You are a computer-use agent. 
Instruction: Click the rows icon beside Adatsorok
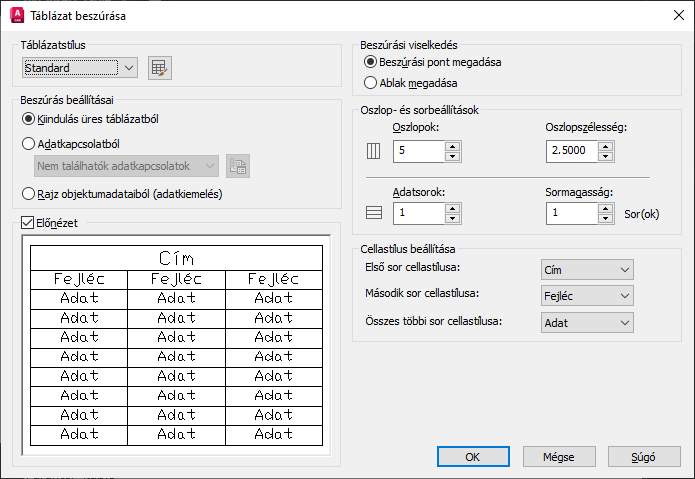(375, 213)
